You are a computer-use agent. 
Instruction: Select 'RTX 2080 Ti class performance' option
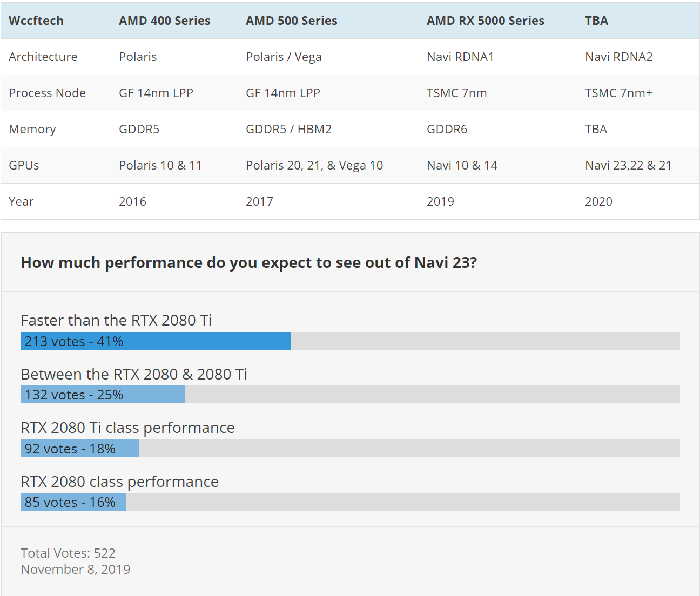click(x=127, y=428)
